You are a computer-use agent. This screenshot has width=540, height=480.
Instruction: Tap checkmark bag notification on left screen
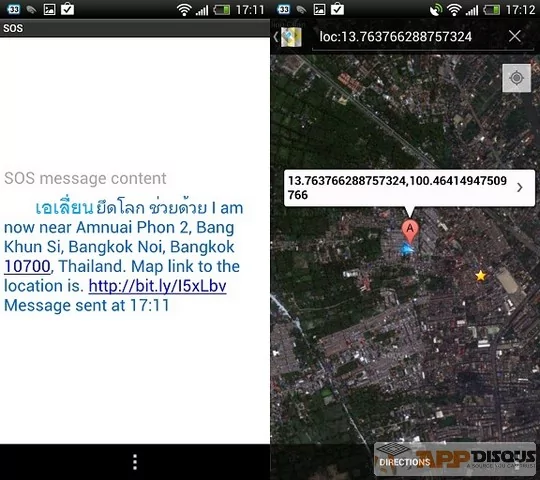pos(68,9)
